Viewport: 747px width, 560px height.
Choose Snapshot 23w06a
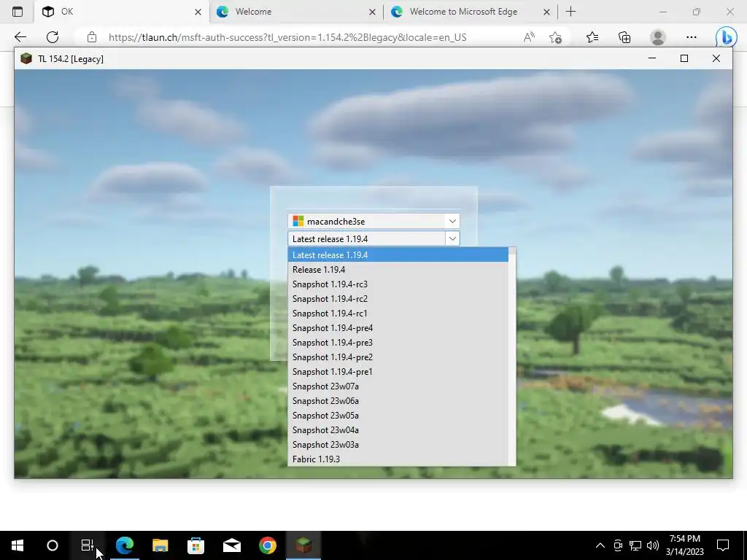pyautogui.click(x=398, y=401)
